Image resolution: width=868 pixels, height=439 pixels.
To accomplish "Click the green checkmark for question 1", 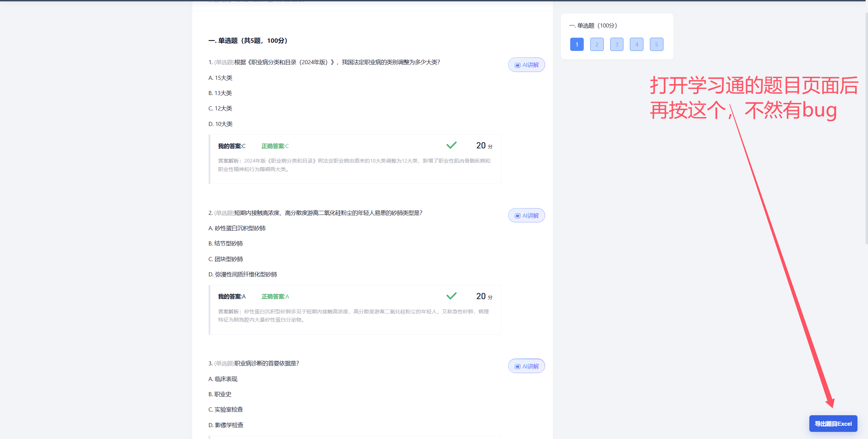I will [451, 145].
